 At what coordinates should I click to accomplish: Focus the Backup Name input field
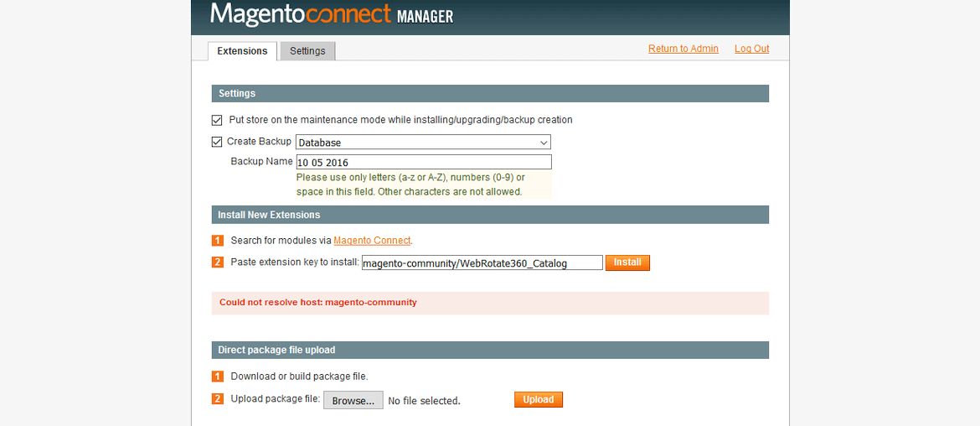click(424, 162)
